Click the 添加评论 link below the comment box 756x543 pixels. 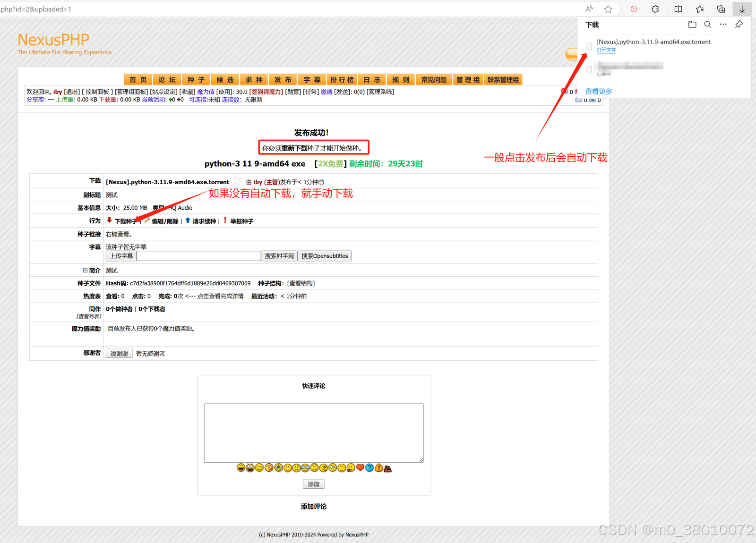(314, 506)
